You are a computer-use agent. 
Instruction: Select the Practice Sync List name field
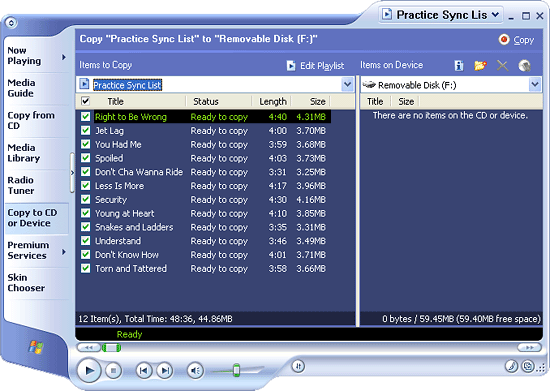tap(127, 85)
